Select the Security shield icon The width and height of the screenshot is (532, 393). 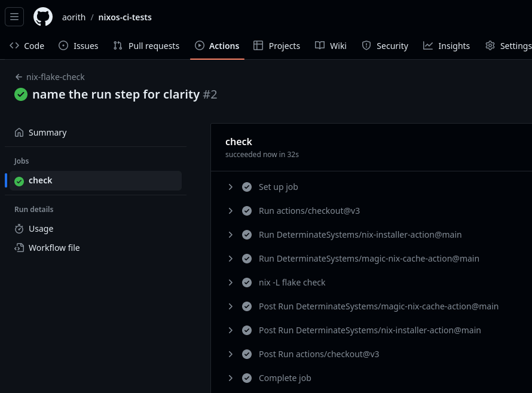[x=366, y=45]
